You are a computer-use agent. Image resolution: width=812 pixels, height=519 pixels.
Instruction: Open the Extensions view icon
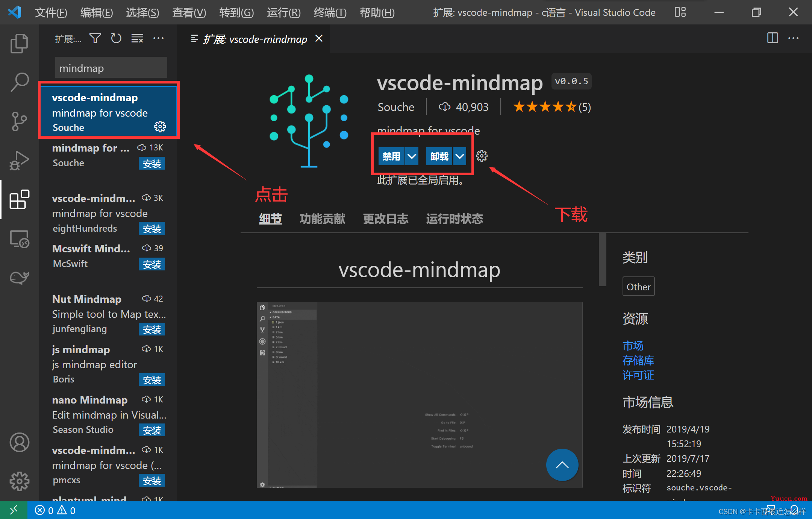pos(19,200)
